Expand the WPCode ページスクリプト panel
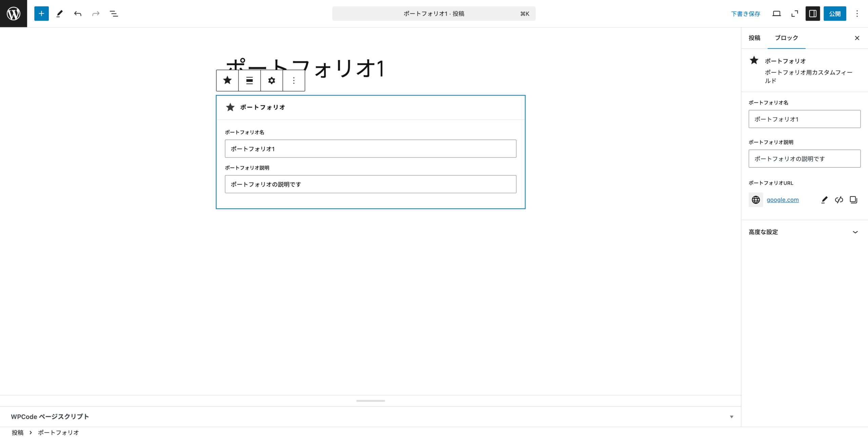This screenshot has width=868, height=438. 731,417
